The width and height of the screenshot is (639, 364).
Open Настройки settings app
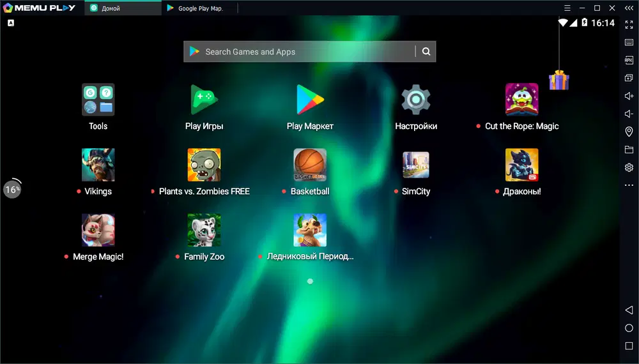(x=416, y=100)
